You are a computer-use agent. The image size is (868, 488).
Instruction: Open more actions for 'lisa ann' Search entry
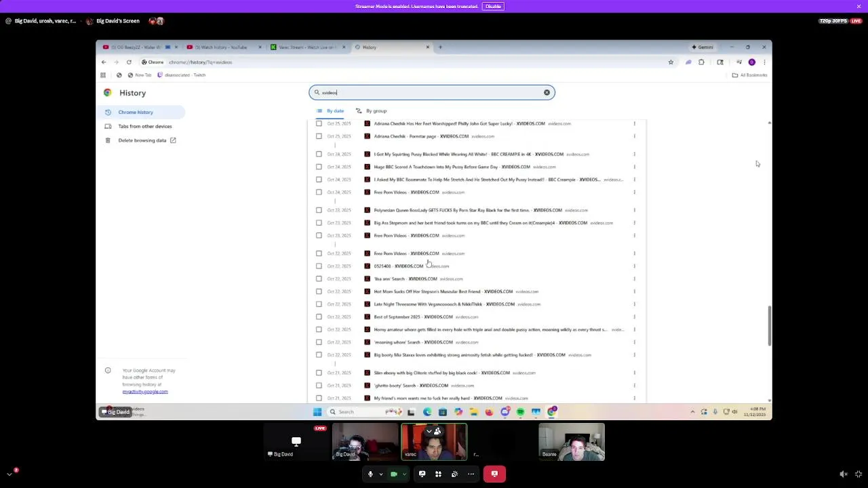[x=635, y=279]
